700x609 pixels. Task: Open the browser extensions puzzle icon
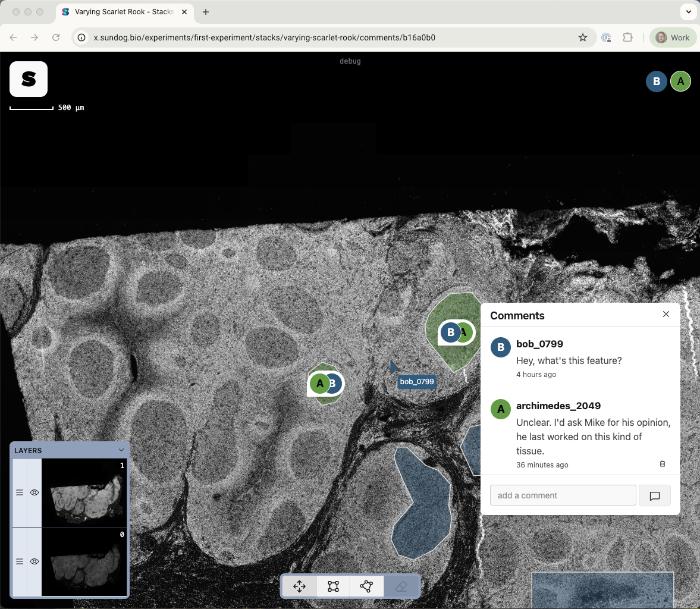(x=628, y=37)
